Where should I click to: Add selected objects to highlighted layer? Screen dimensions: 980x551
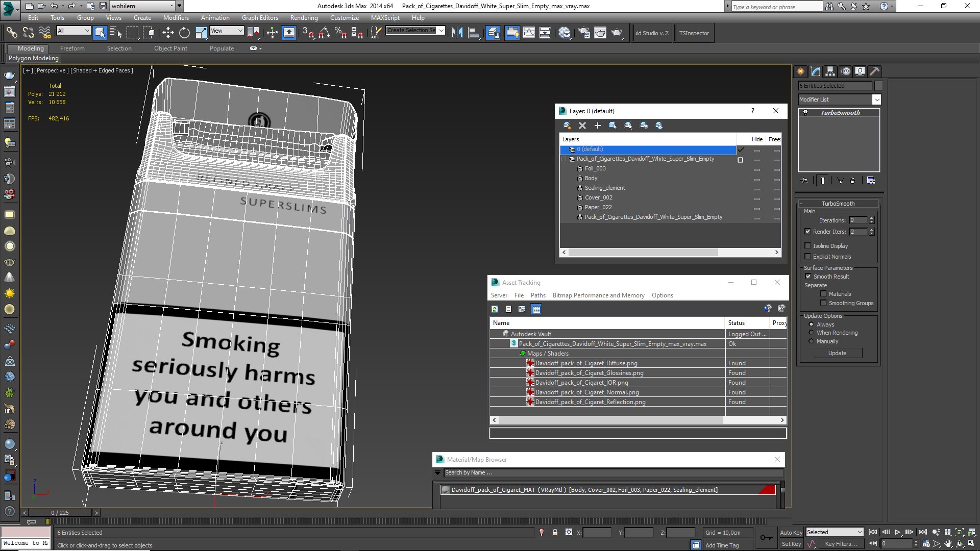coord(597,126)
